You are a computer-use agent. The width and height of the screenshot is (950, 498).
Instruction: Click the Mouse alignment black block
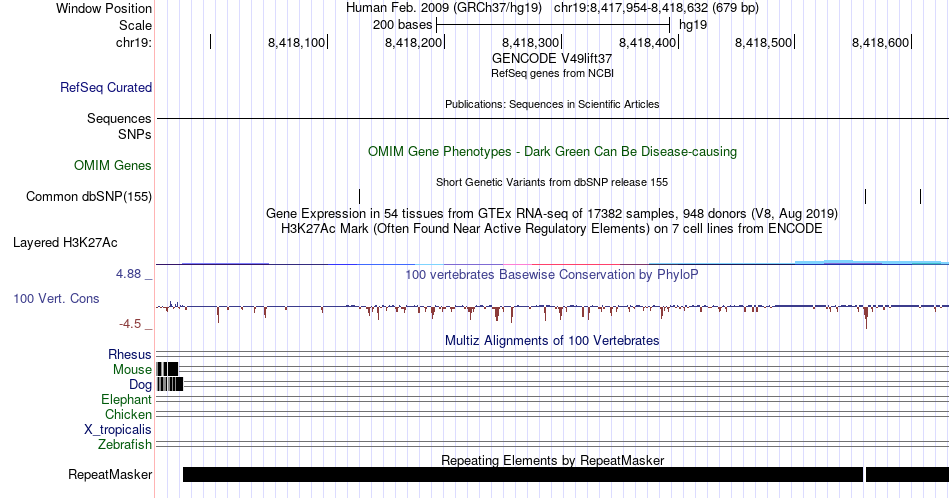[167, 369]
